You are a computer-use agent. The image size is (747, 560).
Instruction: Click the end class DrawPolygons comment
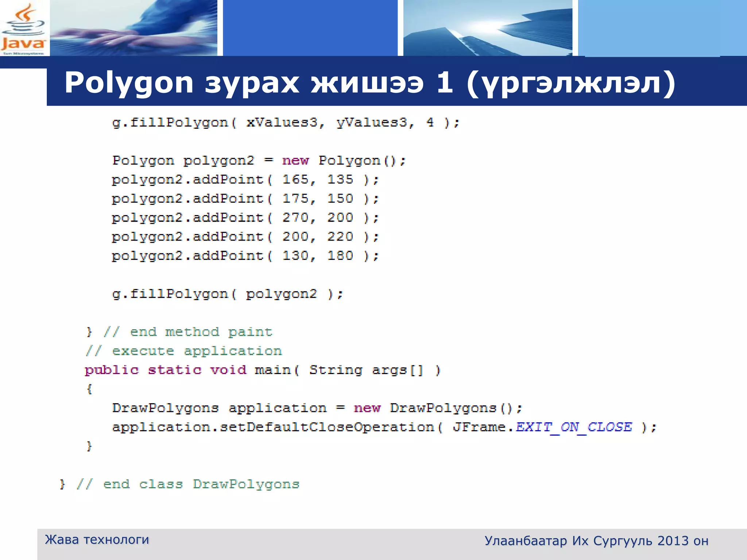click(188, 485)
